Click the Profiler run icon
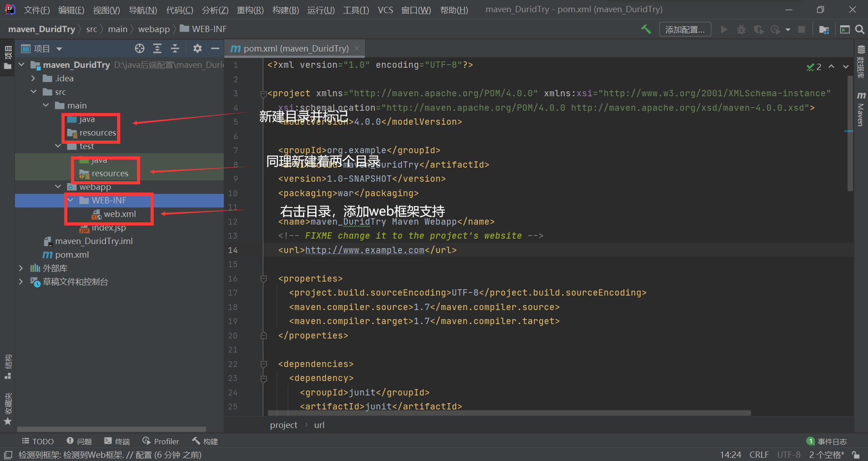Screen dimensions: 868x461 point(775,29)
